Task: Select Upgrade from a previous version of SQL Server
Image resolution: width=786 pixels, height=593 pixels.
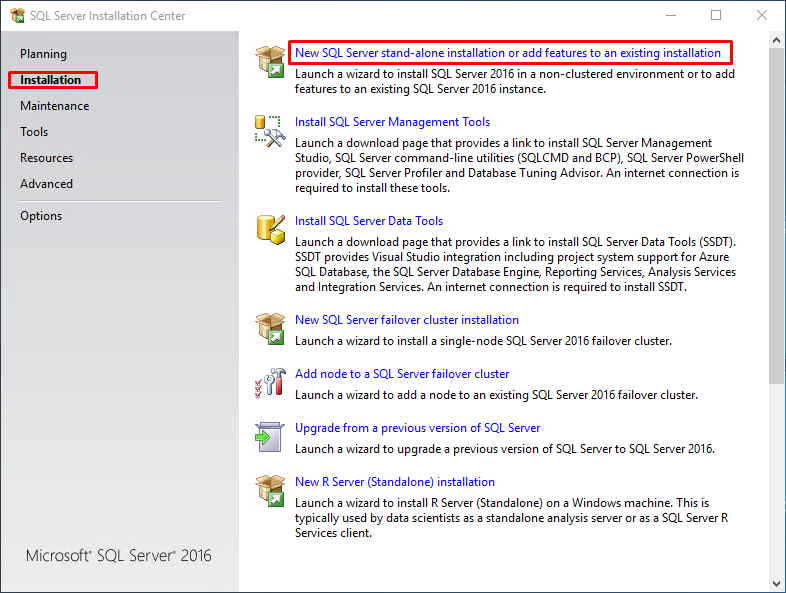Action: point(418,428)
